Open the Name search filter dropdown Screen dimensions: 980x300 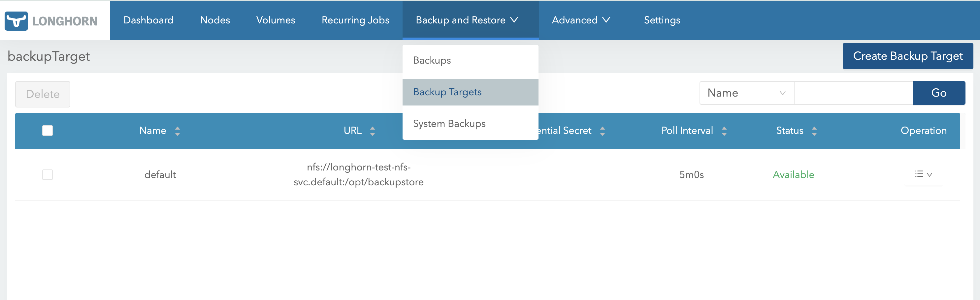[746, 93]
